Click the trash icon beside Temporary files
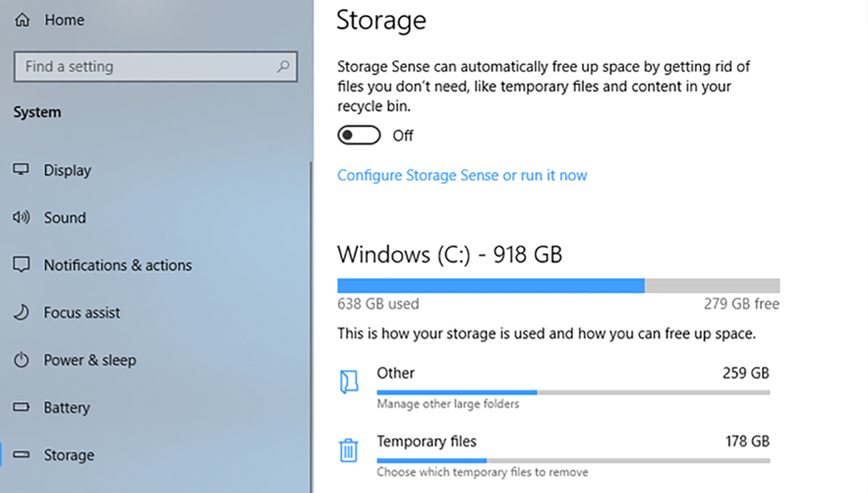 [x=348, y=452]
